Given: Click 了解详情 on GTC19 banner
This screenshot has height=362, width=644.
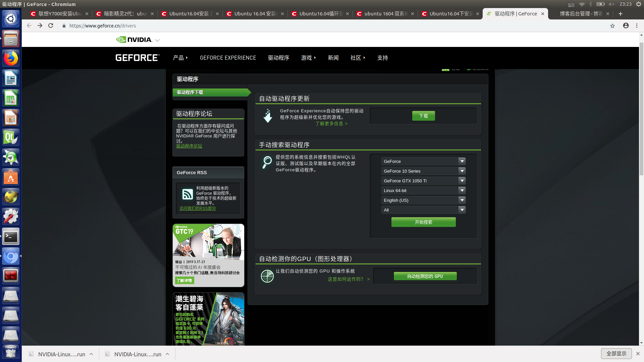Looking at the screenshot, I should click(x=184, y=281).
